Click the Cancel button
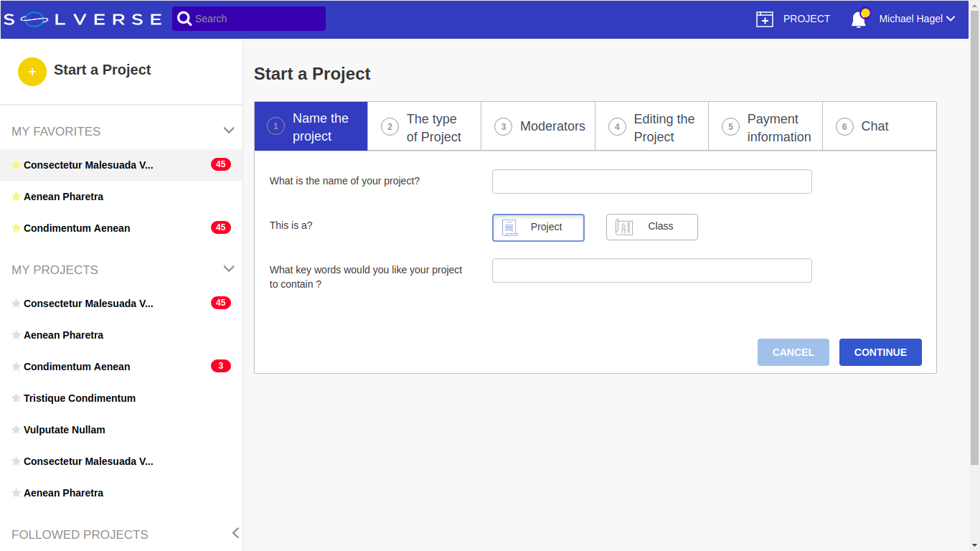The image size is (980, 551). coord(793,352)
